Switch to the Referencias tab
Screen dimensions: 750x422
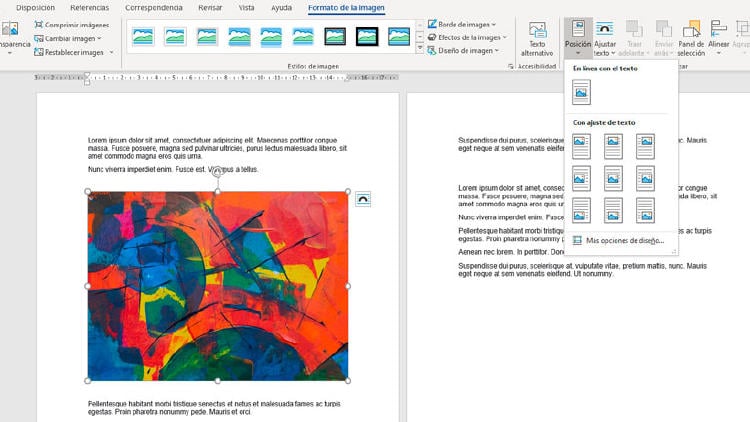89,7
